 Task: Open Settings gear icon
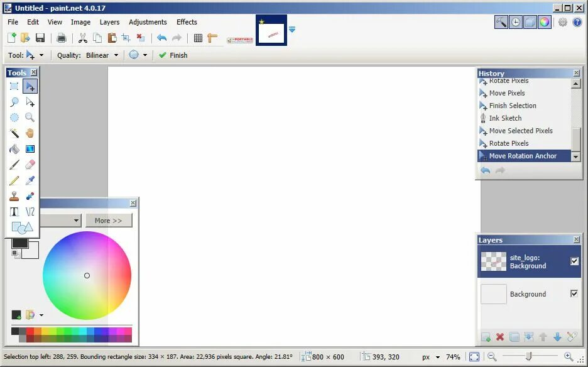(562, 22)
